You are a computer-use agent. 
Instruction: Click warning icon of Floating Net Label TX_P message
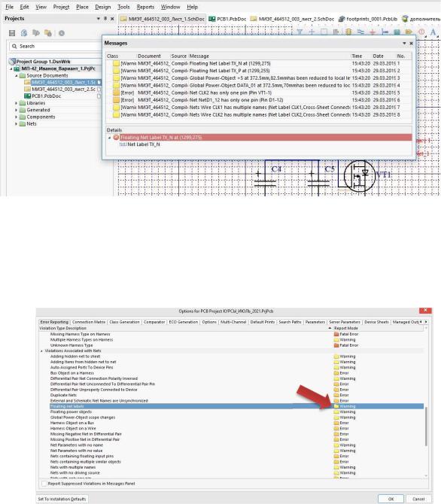point(116,71)
